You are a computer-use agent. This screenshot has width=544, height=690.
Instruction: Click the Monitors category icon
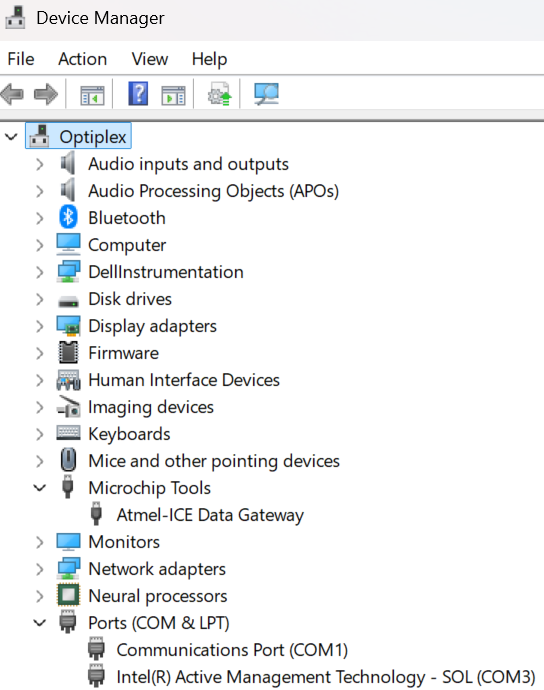pyautogui.click(x=69, y=542)
